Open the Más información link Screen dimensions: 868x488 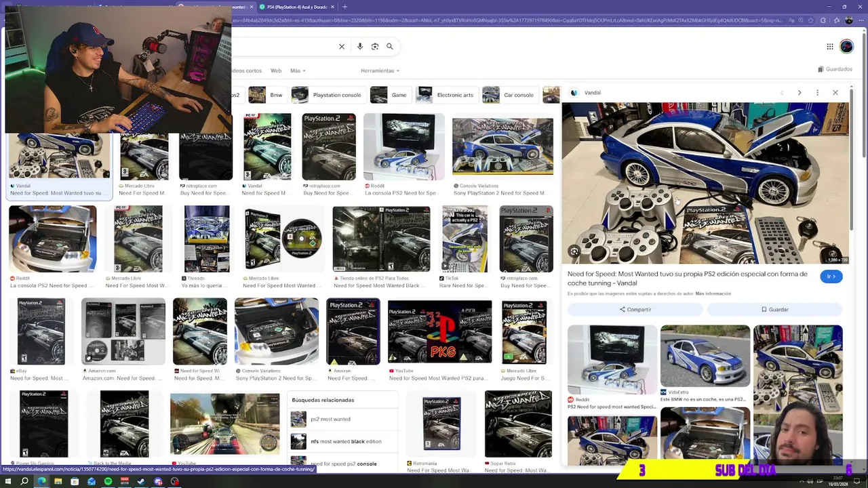[713, 293]
